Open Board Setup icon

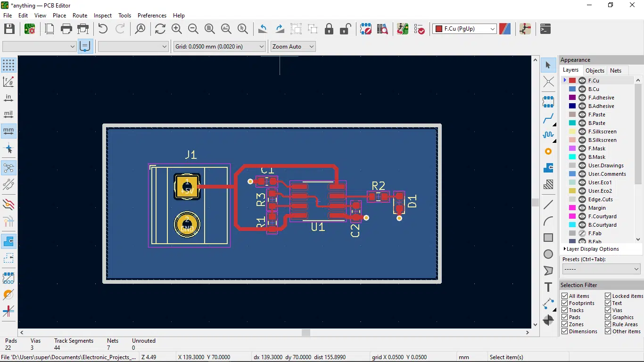pos(30,29)
